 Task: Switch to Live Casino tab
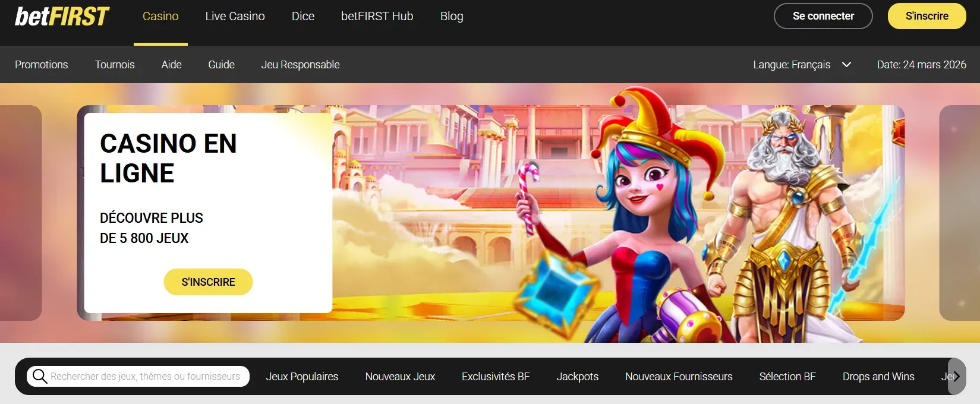pyautogui.click(x=235, y=17)
